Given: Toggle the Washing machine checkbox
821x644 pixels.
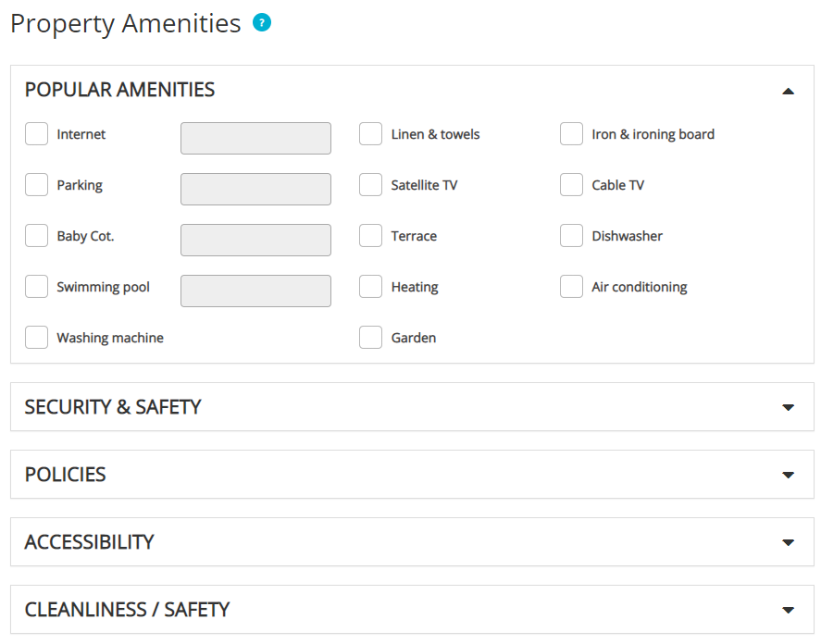Looking at the screenshot, I should pos(37,338).
